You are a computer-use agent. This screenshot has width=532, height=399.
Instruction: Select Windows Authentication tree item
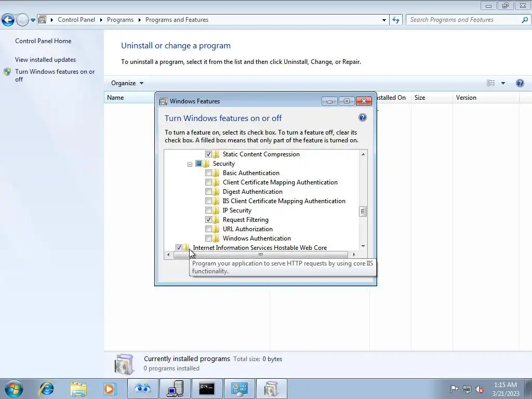click(257, 238)
